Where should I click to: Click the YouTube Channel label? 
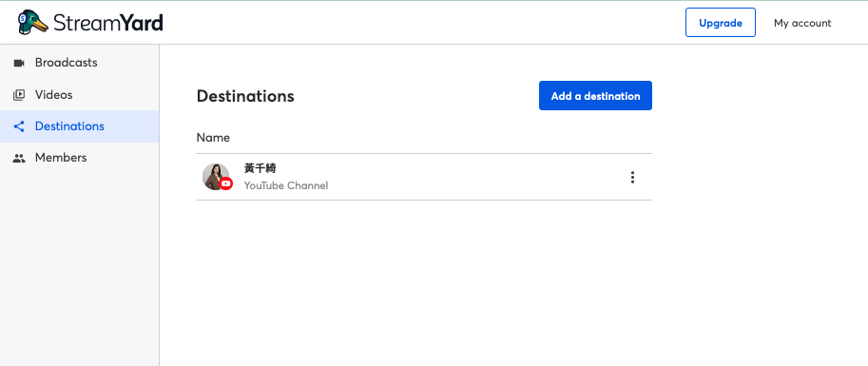click(x=285, y=185)
